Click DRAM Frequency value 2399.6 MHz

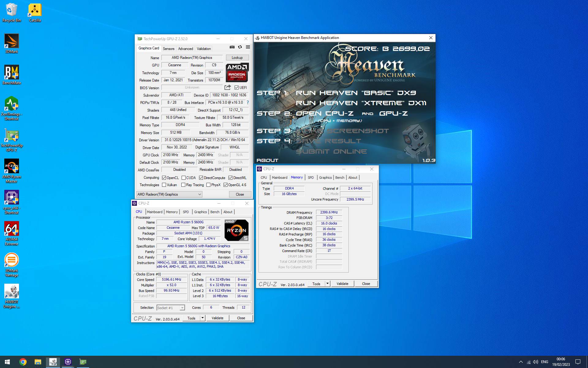[x=329, y=212]
